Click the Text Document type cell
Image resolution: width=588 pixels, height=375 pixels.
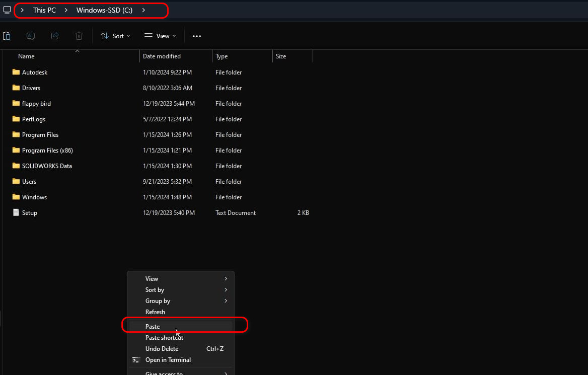coord(236,212)
